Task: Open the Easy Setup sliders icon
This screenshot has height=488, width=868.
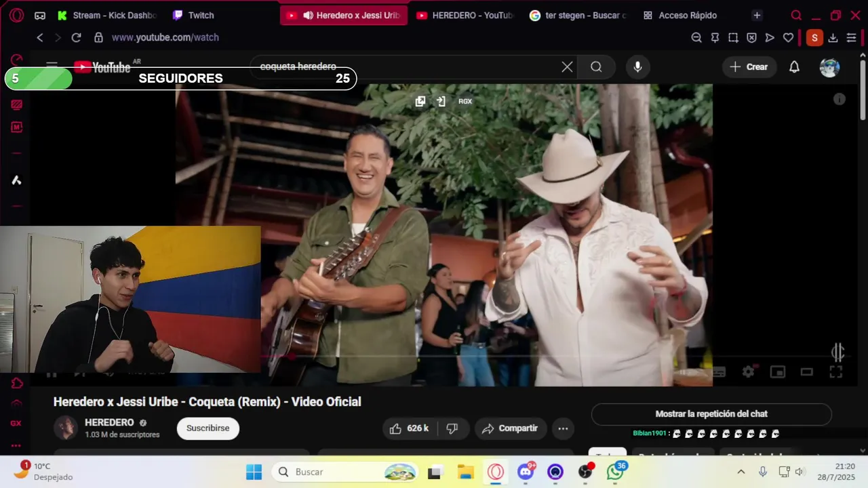Action: [x=851, y=38]
